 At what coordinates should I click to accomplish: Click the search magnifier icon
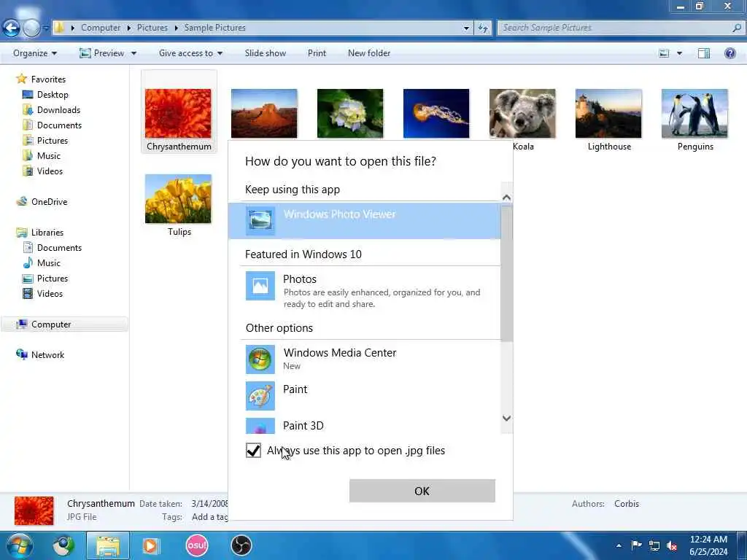pos(737,28)
